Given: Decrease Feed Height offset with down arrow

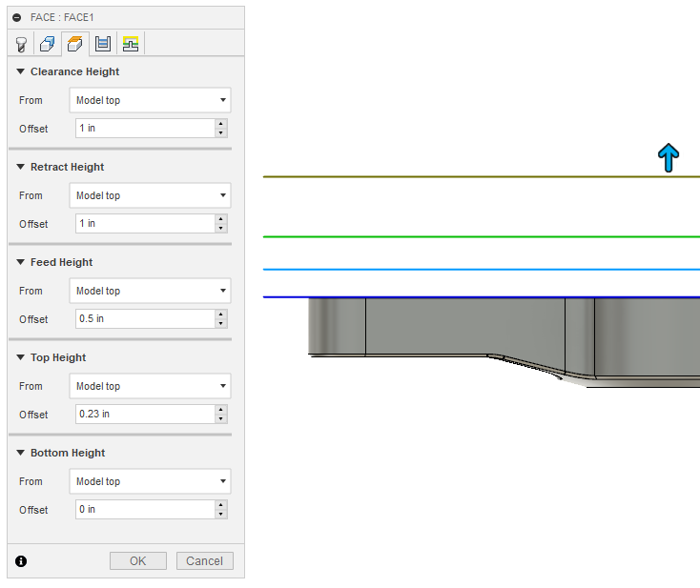Looking at the screenshot, I should point(221,323).
